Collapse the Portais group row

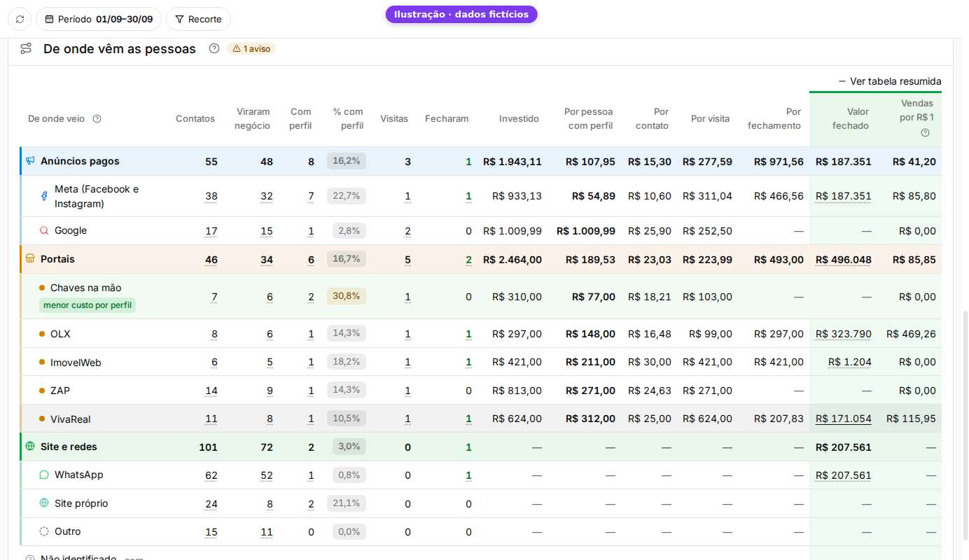[480, 259]
